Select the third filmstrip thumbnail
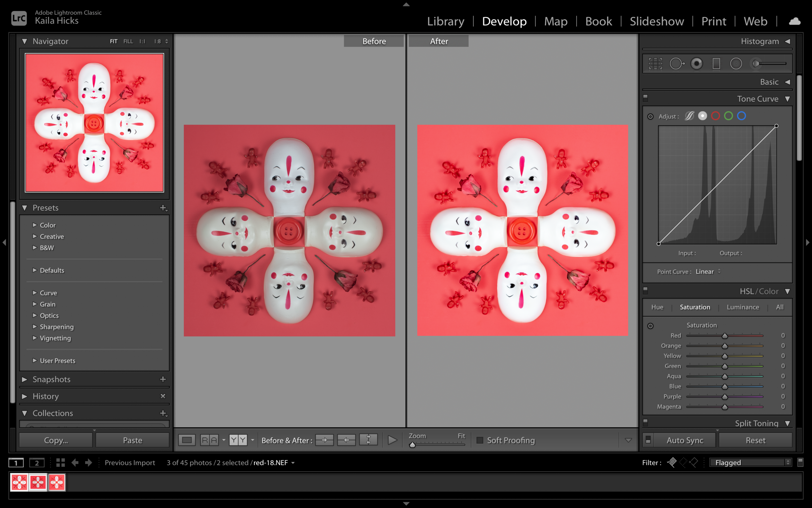This screenshot has height=508, width=812. 57,482
